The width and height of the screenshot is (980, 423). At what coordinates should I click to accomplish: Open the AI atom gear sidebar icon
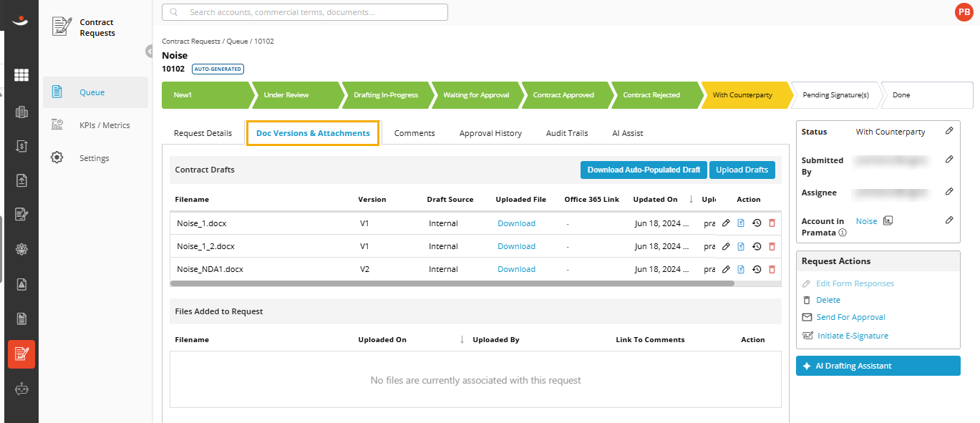21,249
